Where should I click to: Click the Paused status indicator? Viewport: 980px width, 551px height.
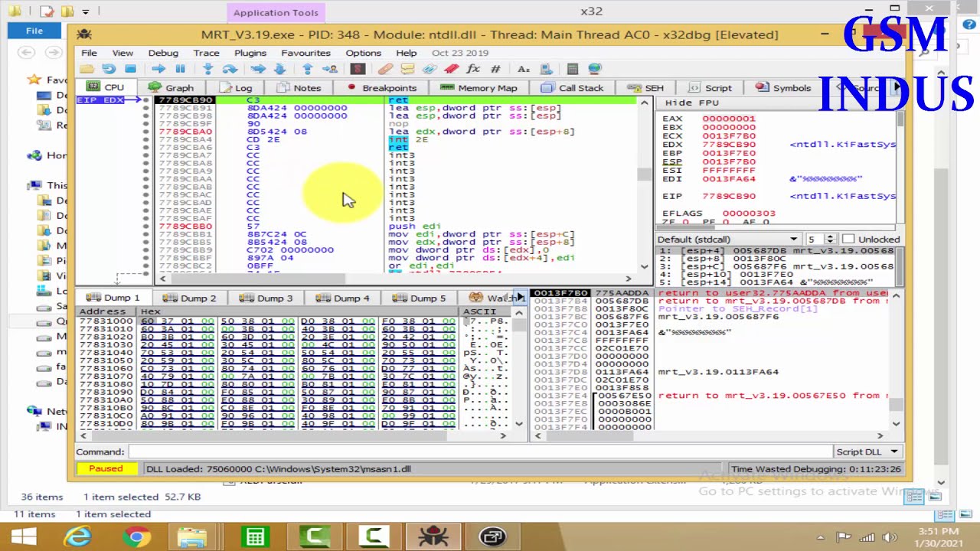tap(106, 468)
